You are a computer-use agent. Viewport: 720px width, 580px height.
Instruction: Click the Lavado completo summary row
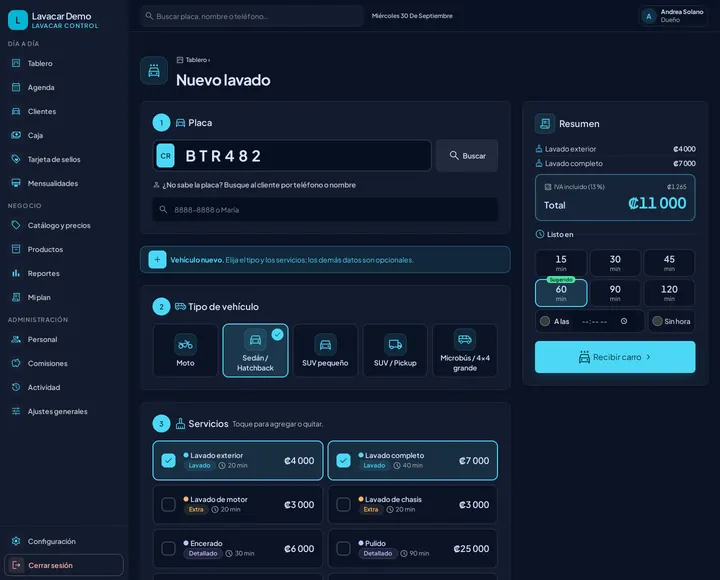(615, 163)
